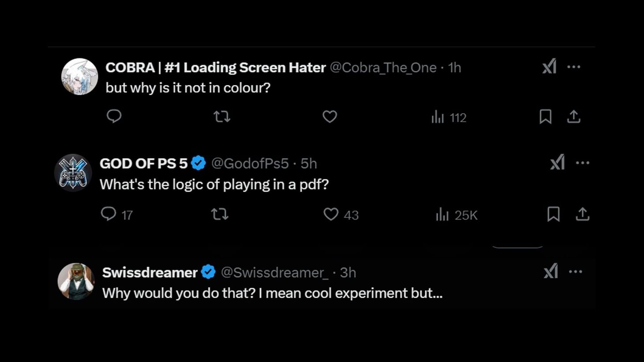Open more options on GodofPs5 tweet
This screenshot has width=644, height=362.
click(583, 163)
